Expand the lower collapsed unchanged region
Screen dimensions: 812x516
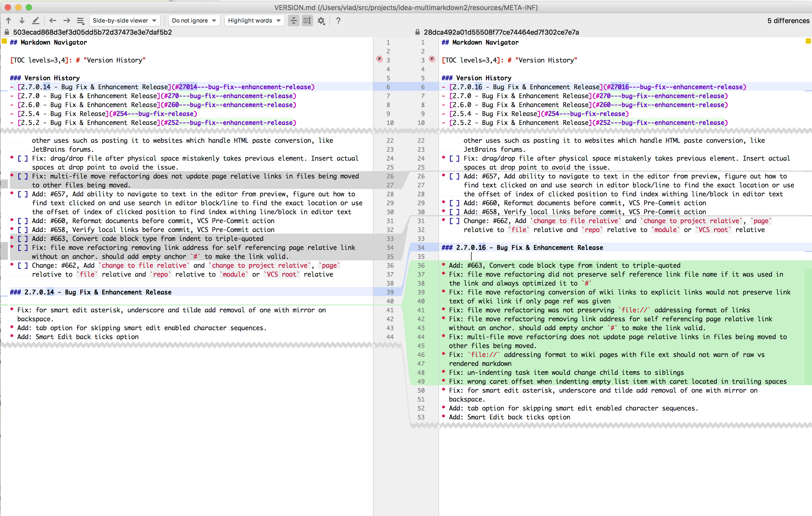373,346
